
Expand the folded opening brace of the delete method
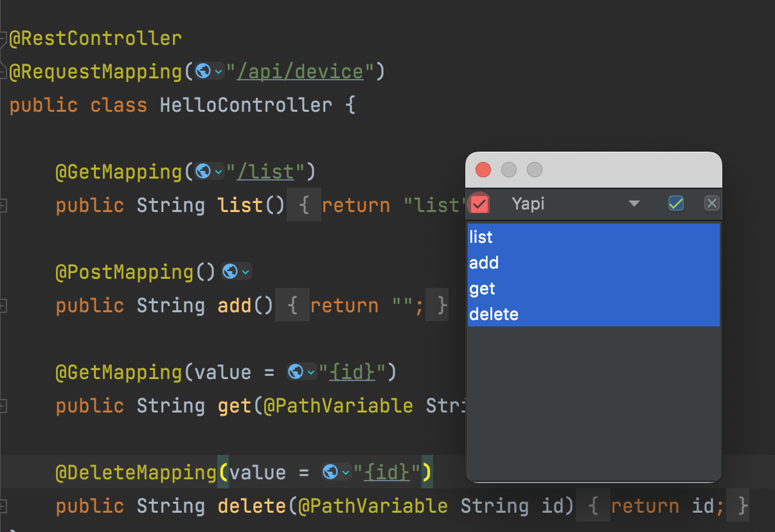[593, 506]
